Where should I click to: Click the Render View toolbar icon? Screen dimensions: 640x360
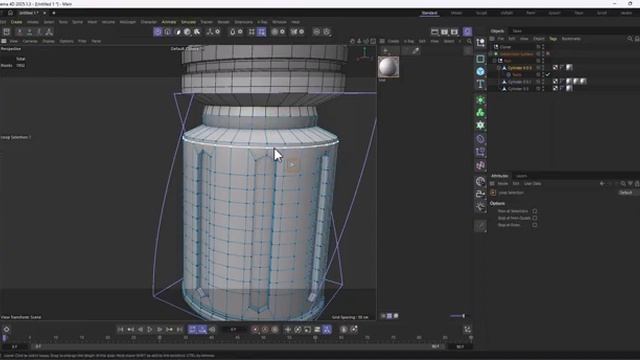coord(435,32)
